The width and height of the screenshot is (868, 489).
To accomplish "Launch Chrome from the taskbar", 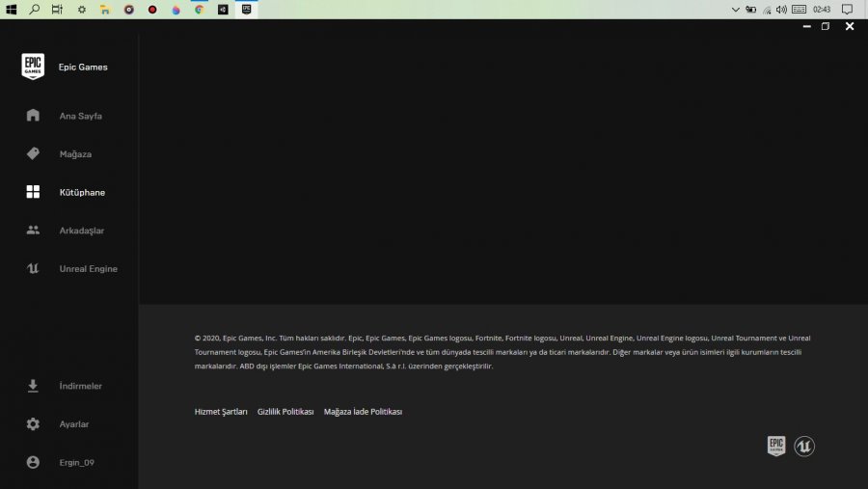I will point(200,10).
